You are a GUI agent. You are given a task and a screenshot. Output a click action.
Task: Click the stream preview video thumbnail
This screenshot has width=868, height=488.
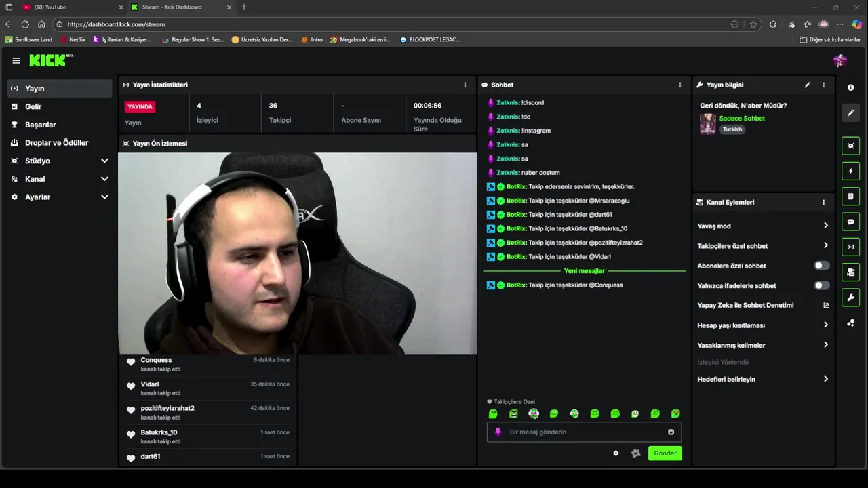coord(298,253)
